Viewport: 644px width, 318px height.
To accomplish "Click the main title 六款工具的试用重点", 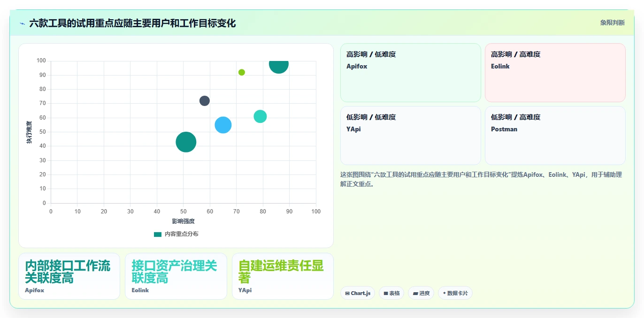I will (x=132, y=23).
